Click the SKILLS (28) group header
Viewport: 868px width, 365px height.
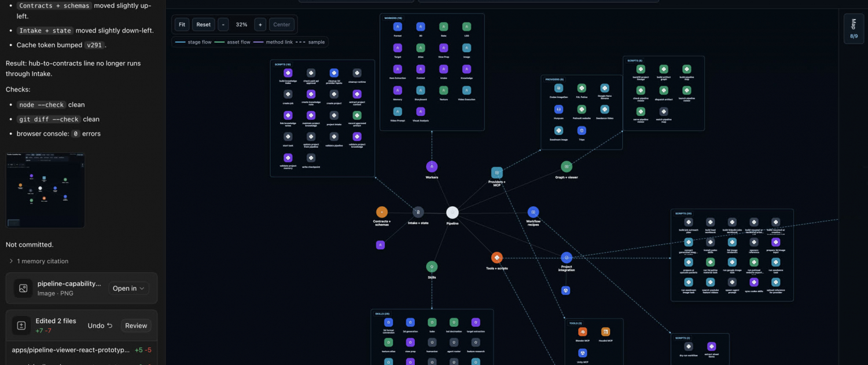coord(383,313)
